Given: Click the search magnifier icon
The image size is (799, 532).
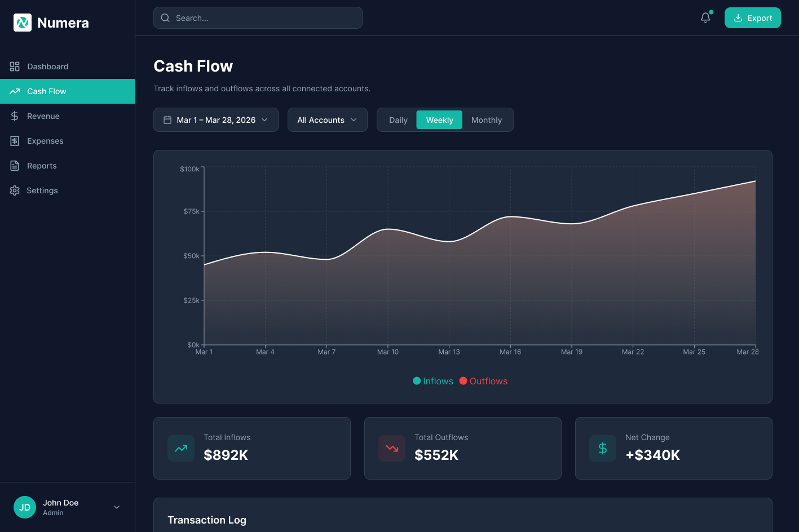Looking at the screenshot, I should (165, 18).
